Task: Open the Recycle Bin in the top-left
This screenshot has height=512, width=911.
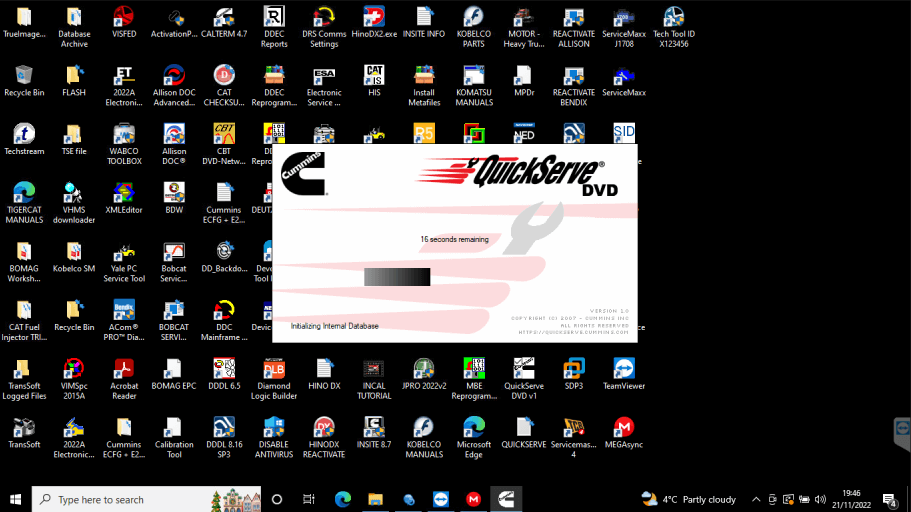Action: [24, 77]
